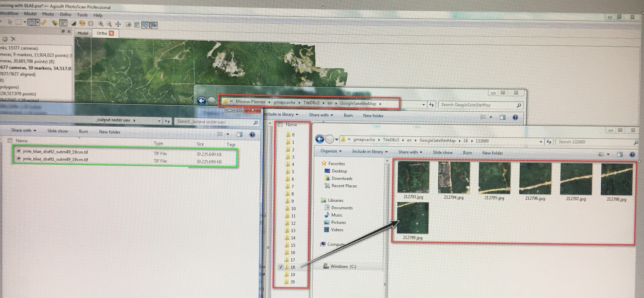
Task: Tick the select-all checkbox beside Name in GoogleSatelliteMap list
Action: tap(280, 124)
